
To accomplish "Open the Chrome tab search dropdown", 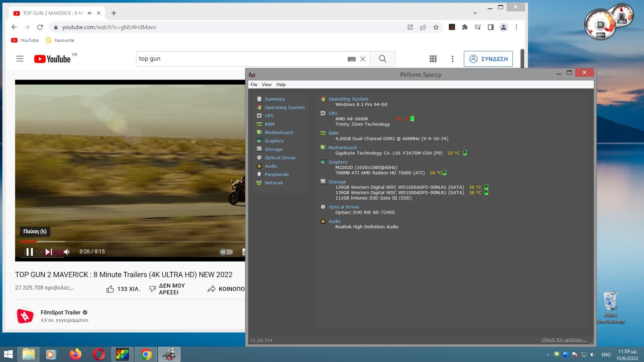I will (x=475, y=13).
